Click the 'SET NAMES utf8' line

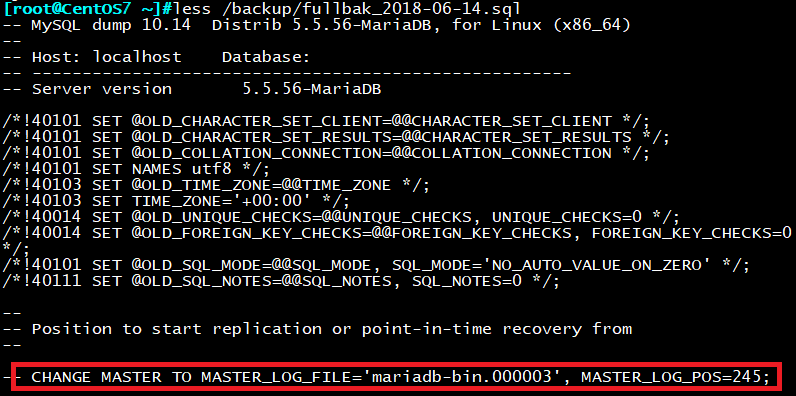point(137,169)
